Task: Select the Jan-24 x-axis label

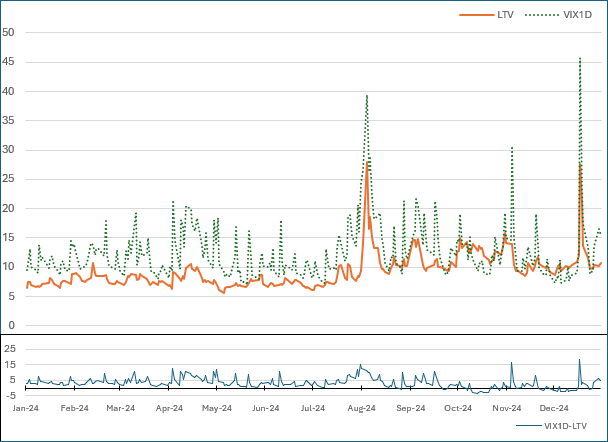Action: pyautogui.click(x=26, y=408)
